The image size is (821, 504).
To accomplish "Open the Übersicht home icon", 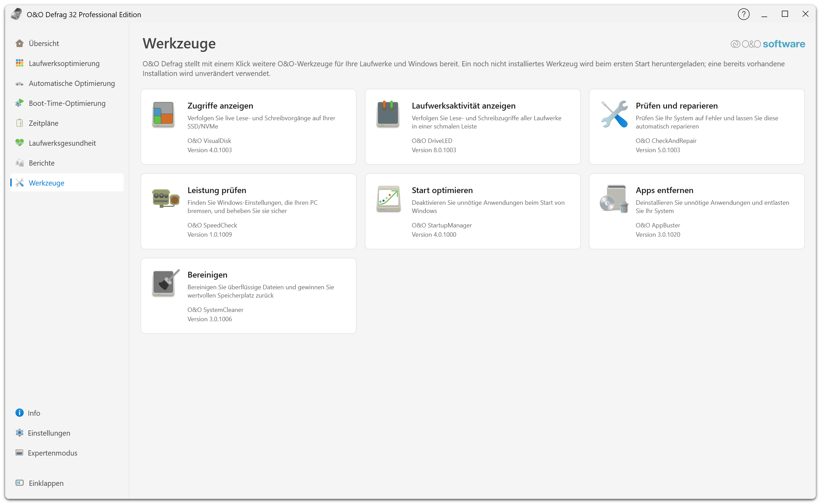I will coord(20,43).
